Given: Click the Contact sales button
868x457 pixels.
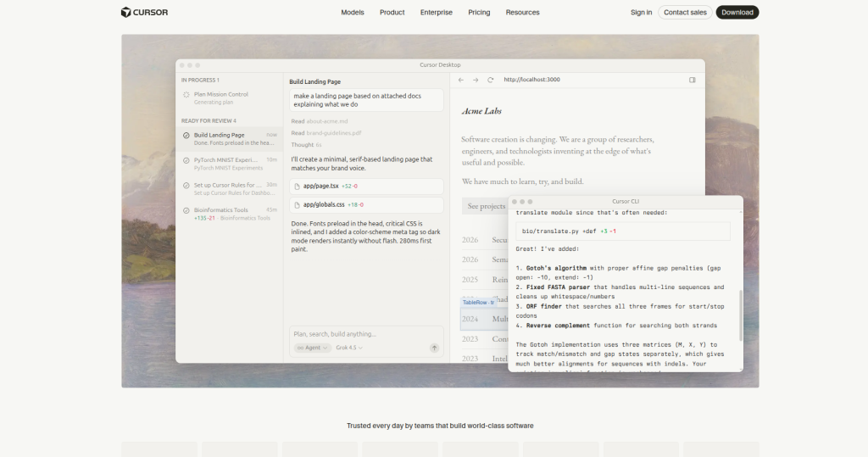Looking at the screenshot, I should (685, 12).
